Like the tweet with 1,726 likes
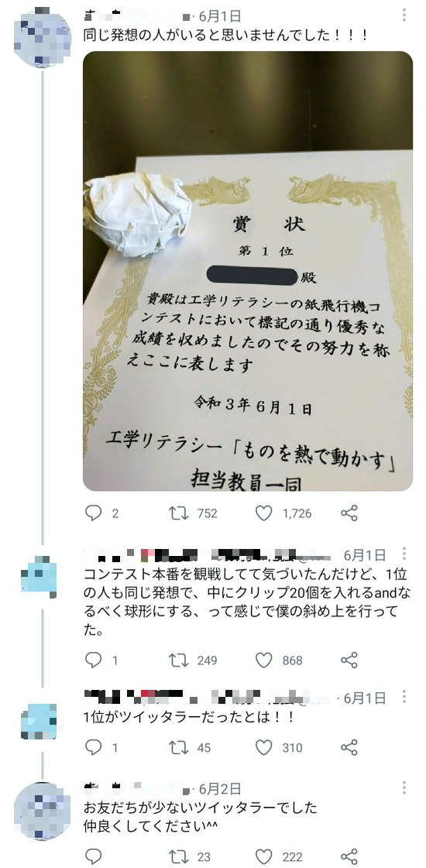This screenshot has height=868, width=426. point(263,513)
